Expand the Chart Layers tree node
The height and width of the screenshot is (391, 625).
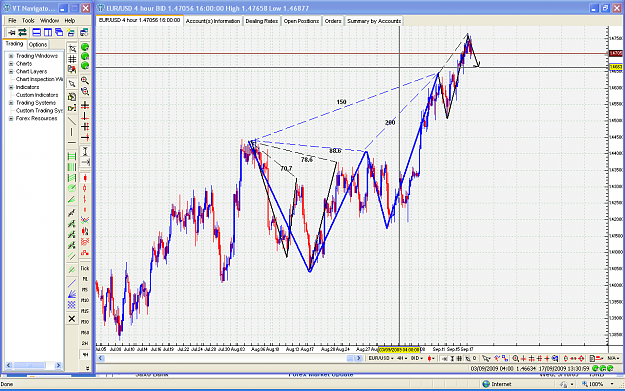11,71
